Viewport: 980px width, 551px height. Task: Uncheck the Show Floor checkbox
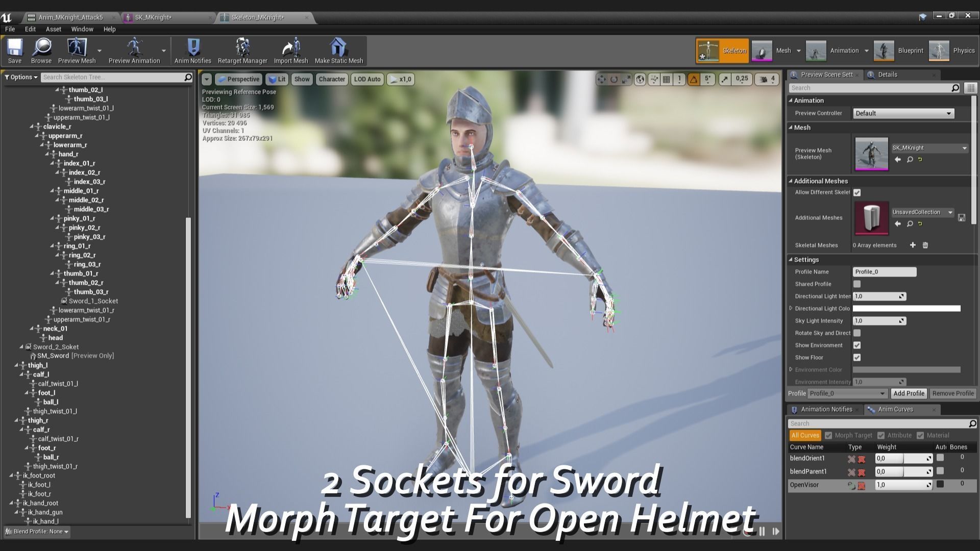click(x=857, y=357)
